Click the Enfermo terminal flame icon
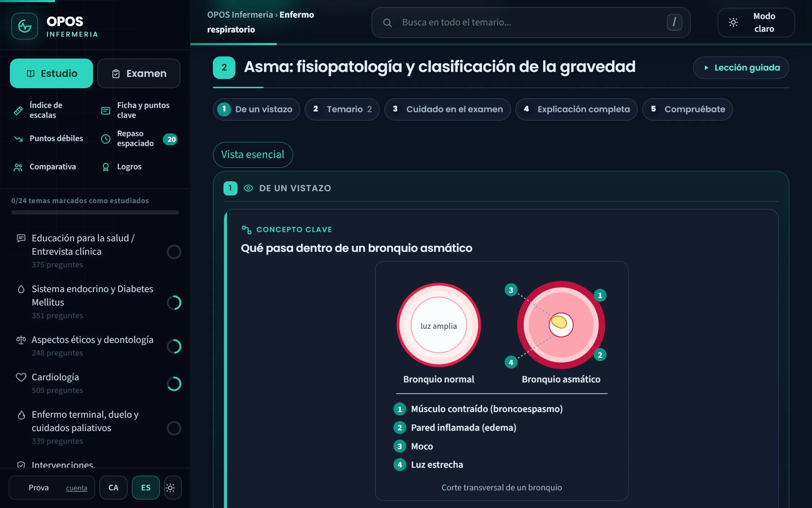The width and height of the screenshot is (812, 508). pos(21,415)
